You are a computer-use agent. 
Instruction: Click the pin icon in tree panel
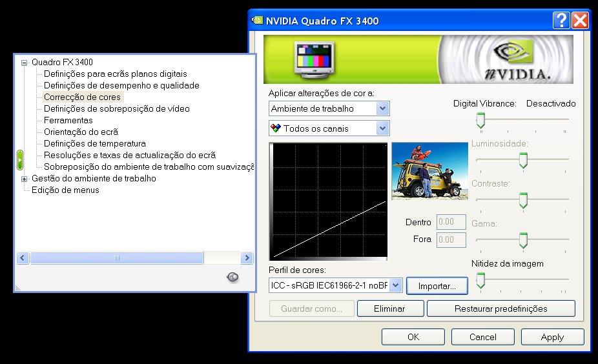point(232,277)
